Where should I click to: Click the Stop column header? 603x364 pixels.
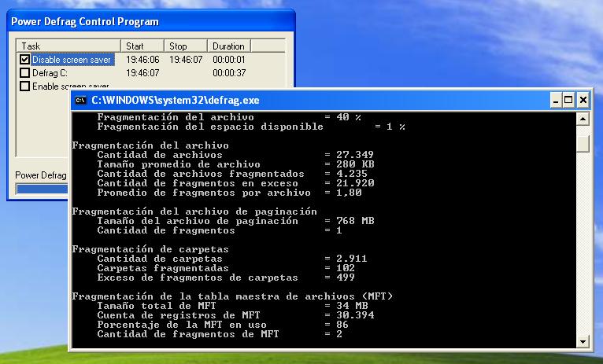[x=186, y=46]
